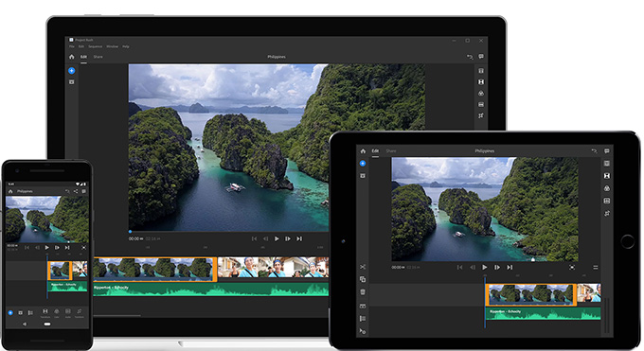644x351 pixels.
Task: Step back one frame on laptop
Action: pos(265,238)
